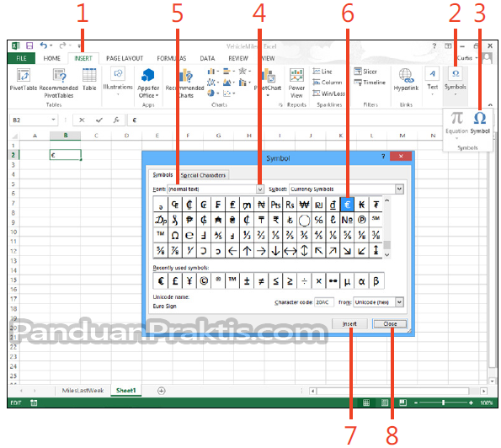Click the Save icon in quick access toolbar
This screenshot has width=501, height=448.
tap(29, 45)
